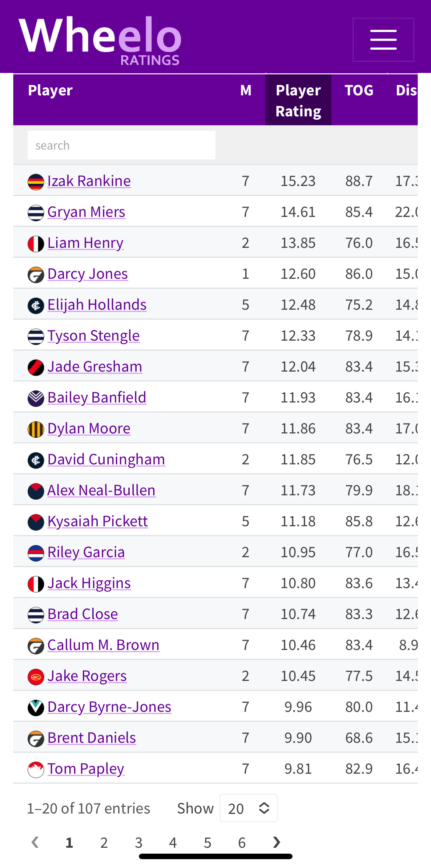Go to next page with right chevron
Screen dimensions: 431x868
click(x=276, y=842)
